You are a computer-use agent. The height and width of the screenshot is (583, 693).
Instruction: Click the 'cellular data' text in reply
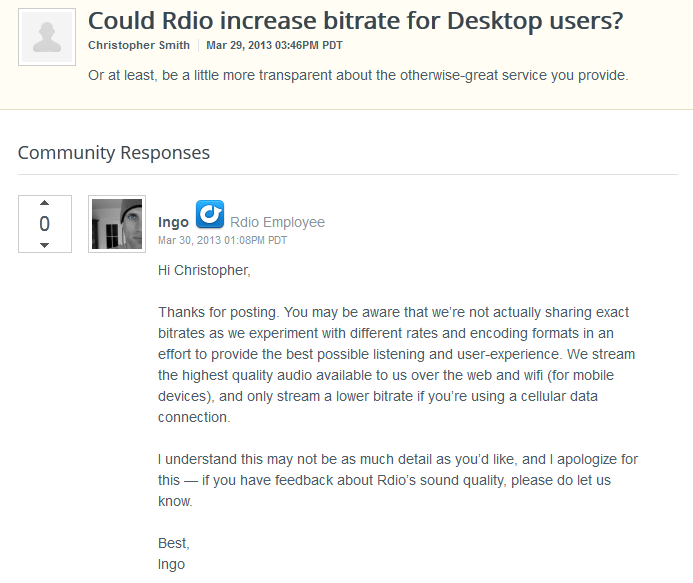566,396
